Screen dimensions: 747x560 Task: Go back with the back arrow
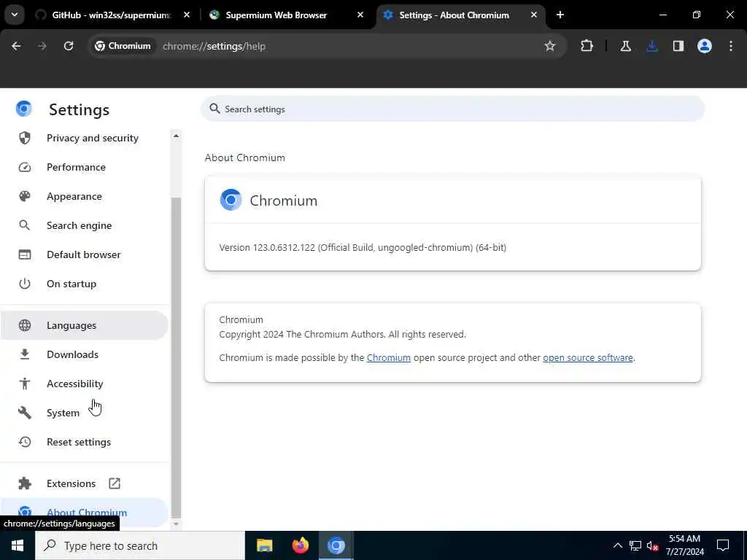(16, 46)
